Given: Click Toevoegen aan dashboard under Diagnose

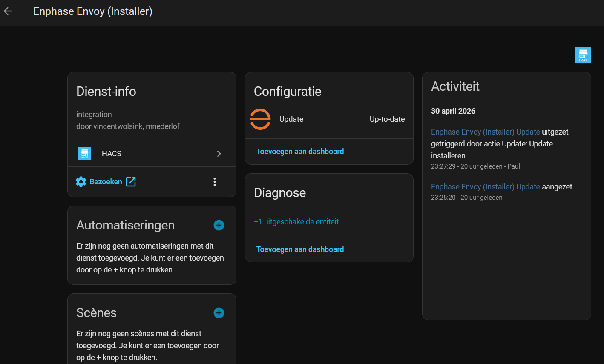Looking at the screenshot, I should click(300, 249).
